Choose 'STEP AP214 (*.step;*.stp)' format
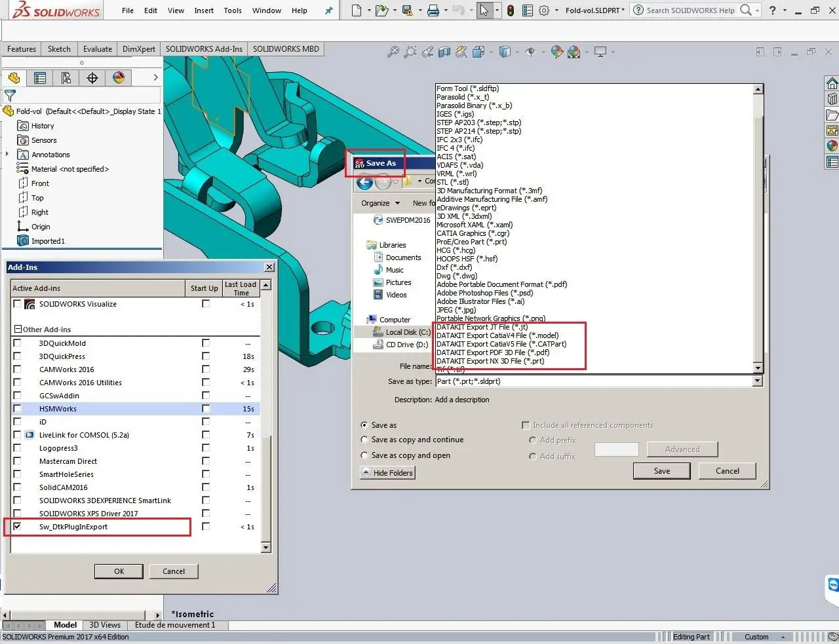839x644 pixels. pyautogui.click(x=479, y=131)
